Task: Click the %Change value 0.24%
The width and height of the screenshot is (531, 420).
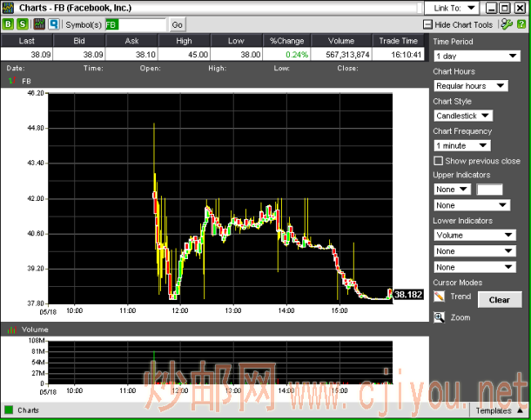Action: 297,55
